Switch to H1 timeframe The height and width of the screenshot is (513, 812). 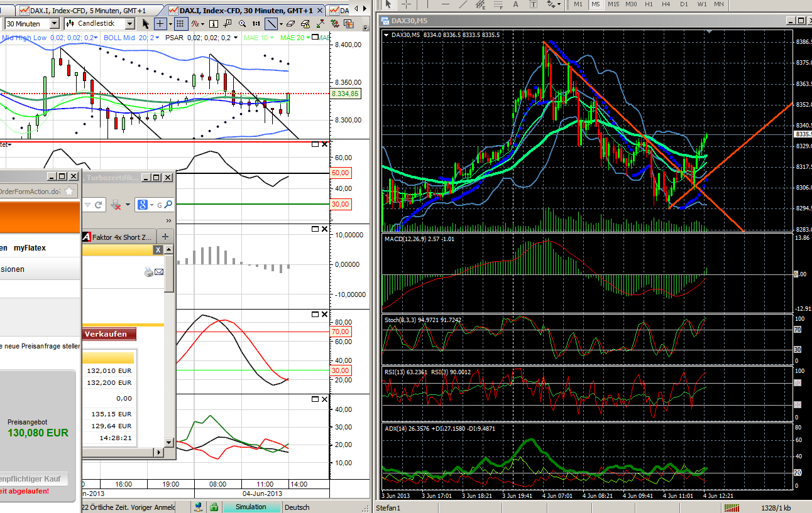(x=649, y=4)
